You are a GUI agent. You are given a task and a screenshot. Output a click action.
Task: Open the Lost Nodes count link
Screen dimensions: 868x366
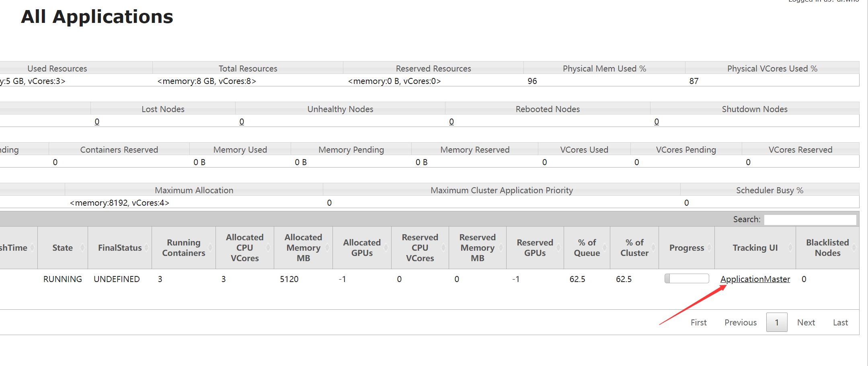97,122
